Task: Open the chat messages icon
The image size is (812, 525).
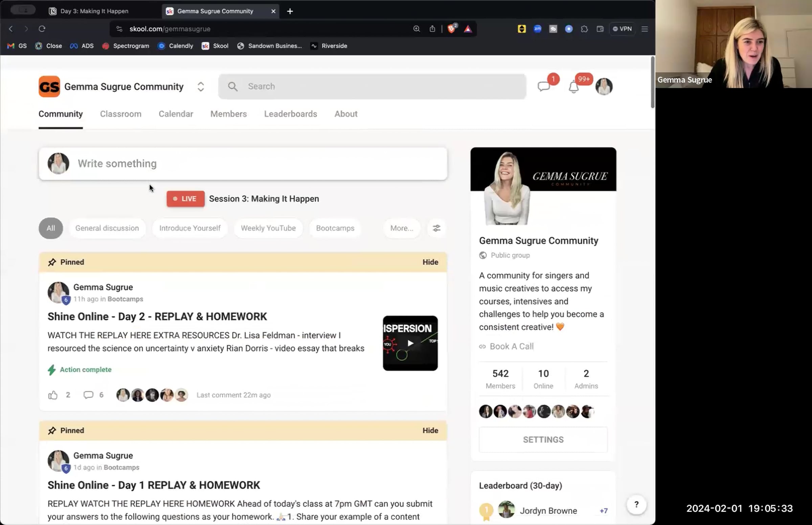Action: tap(543, 87)
